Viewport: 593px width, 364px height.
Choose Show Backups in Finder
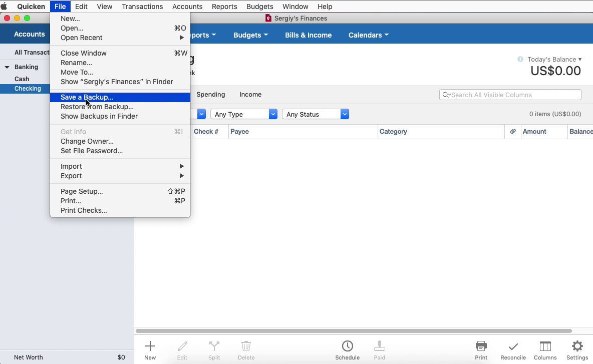[x=120, y=117]
